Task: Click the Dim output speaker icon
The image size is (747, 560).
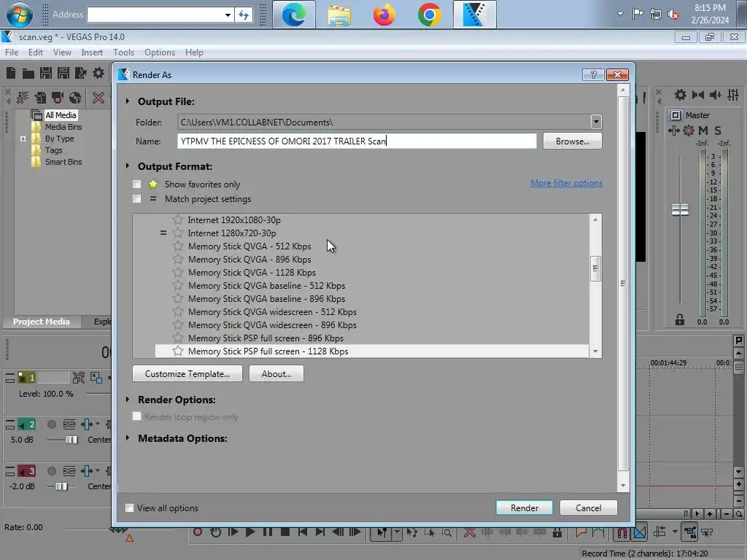Action: coord(715,95)
